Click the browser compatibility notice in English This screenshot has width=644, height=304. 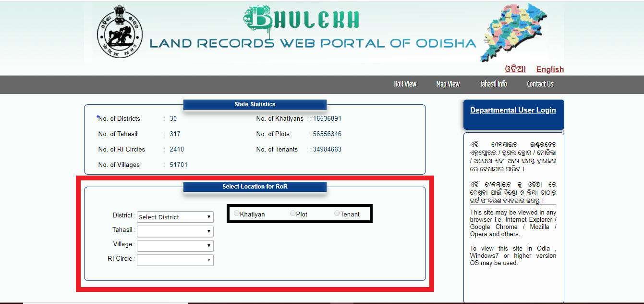click(x=513, y=223)
